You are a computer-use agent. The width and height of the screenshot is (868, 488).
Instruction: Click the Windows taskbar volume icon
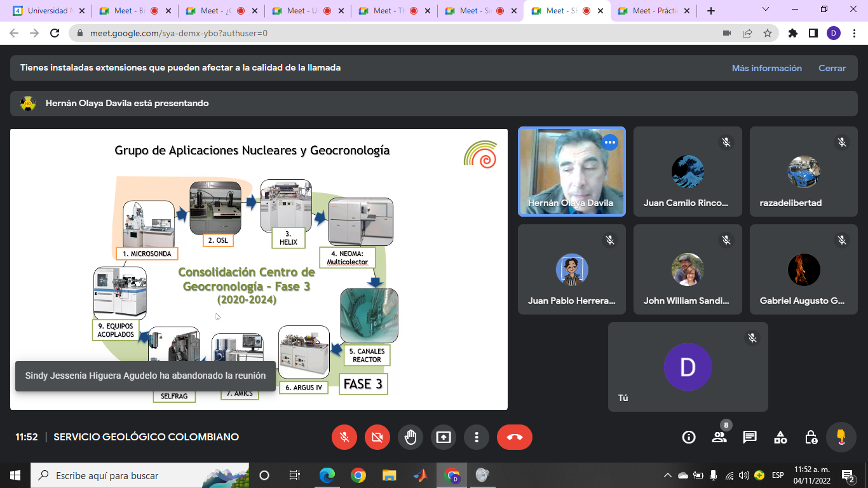[744, 475]
